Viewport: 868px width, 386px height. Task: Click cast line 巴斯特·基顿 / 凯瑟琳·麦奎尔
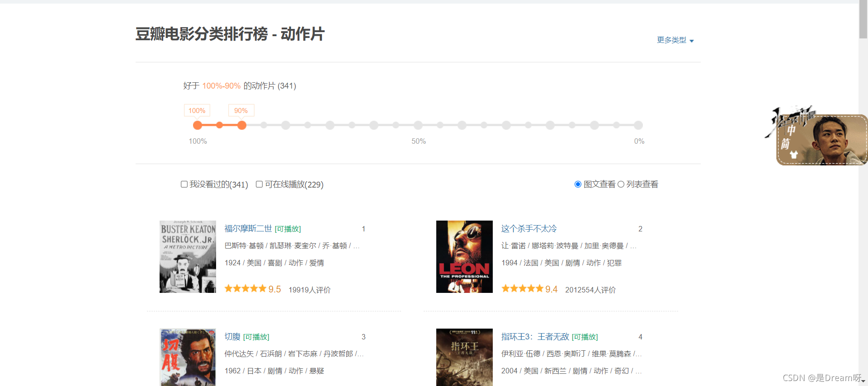click(292, 246)
